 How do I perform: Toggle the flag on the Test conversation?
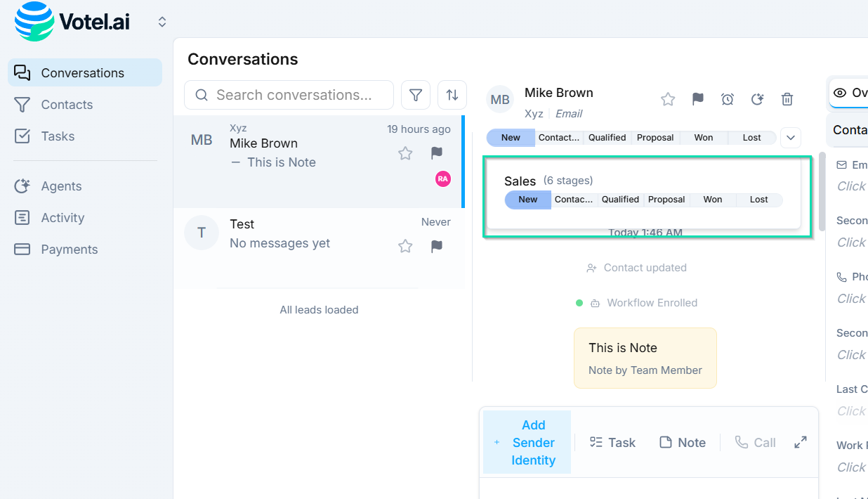pyautogui.click(x=437, y=246)
